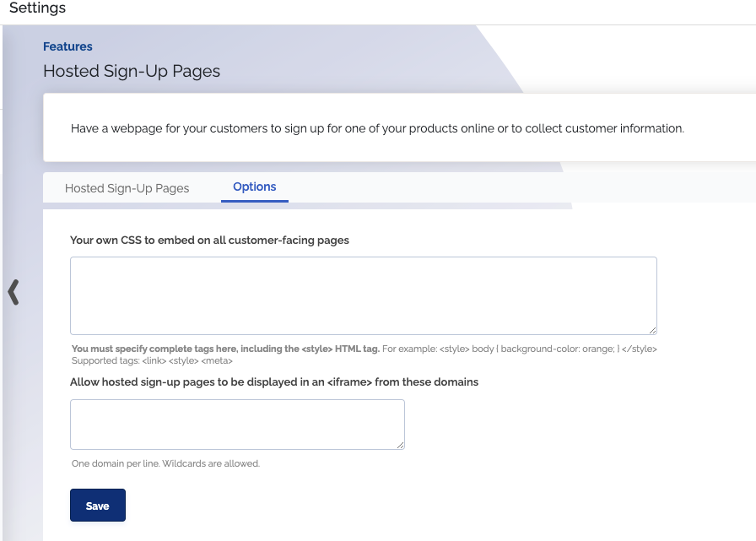Select the Options tab
This screenshot has width=756, height=541.
point(255,187)
